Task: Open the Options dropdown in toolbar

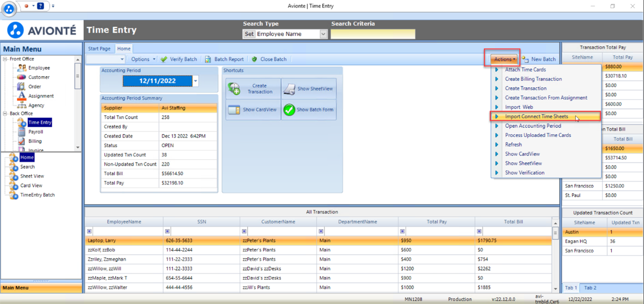Action: pyautogui.click(x=143, y=59)
